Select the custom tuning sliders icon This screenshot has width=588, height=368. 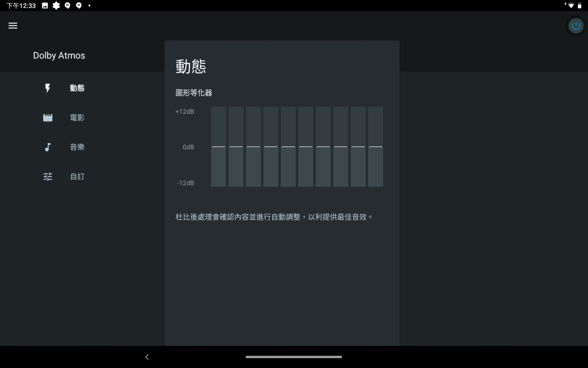(x=48, y=177)
